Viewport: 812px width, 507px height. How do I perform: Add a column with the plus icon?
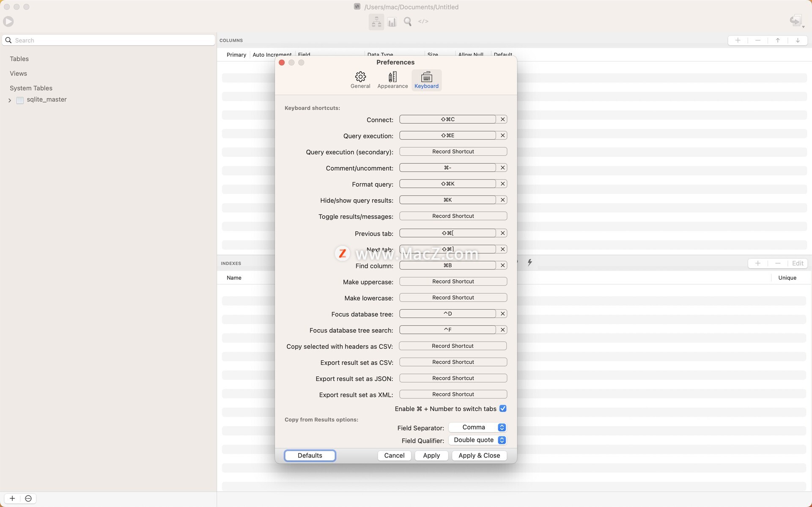tap(738, 40)
